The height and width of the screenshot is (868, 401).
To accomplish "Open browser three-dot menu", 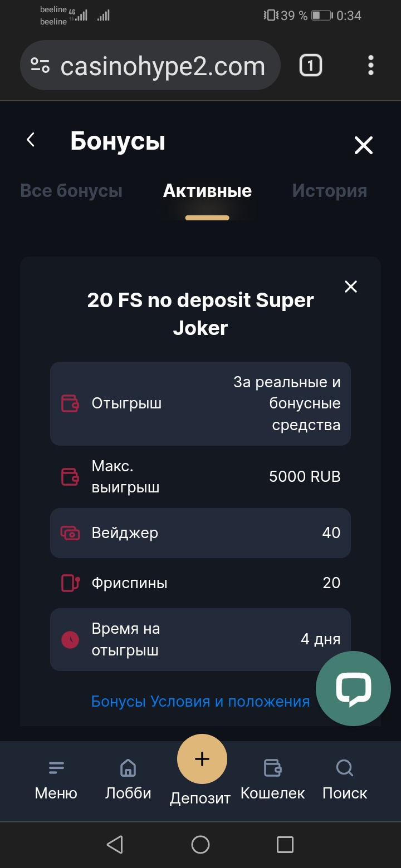I will 370,66.
